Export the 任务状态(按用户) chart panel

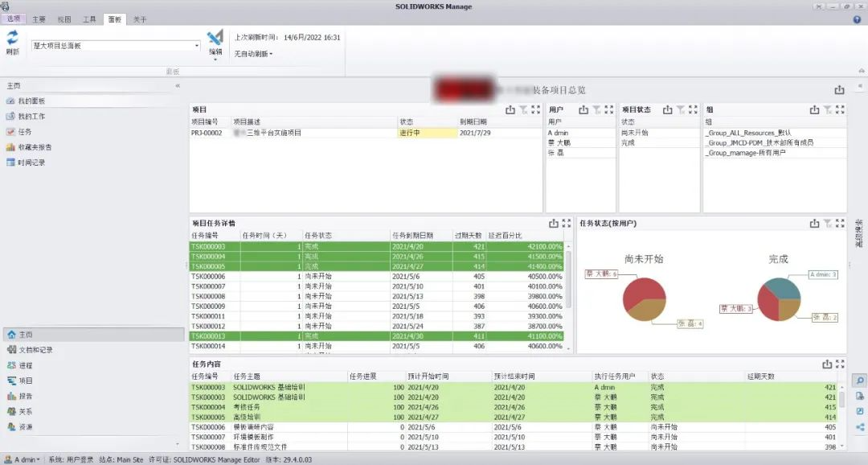[x=814, y=224]
